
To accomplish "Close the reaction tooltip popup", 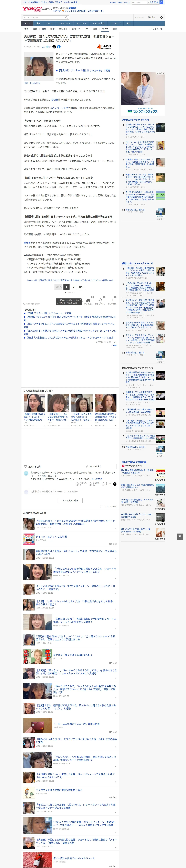I will [x=80, y=300].
